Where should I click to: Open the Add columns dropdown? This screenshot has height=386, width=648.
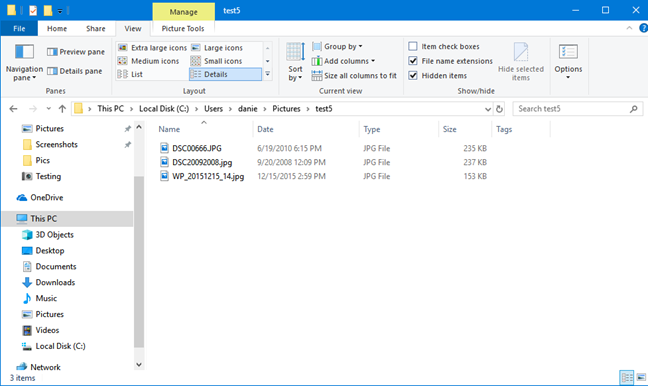pyautogui.click(x=343, y=61)
